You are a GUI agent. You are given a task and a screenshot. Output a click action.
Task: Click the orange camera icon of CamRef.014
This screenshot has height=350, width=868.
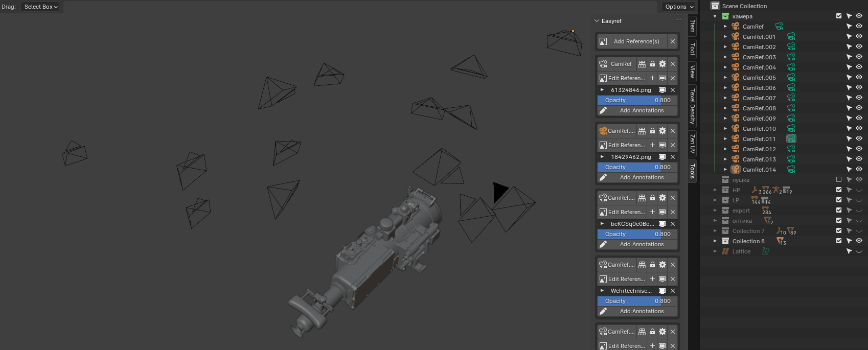click(x=736, y=169)
